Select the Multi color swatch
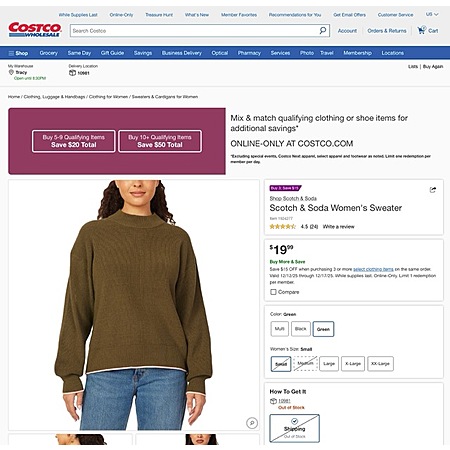This screenshot has width=450, height=450. [279, 329]
